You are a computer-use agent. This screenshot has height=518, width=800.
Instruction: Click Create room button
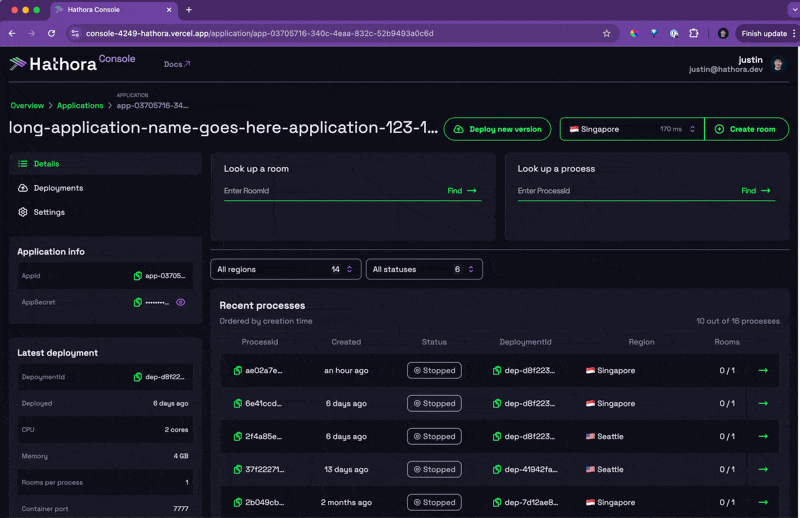coord(746,129)
